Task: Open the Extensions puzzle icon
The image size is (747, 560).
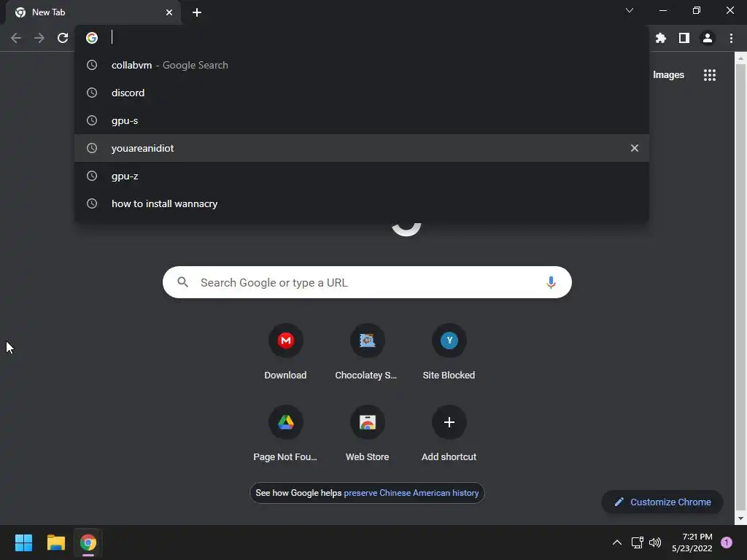Action: click(x=661, y=38)
